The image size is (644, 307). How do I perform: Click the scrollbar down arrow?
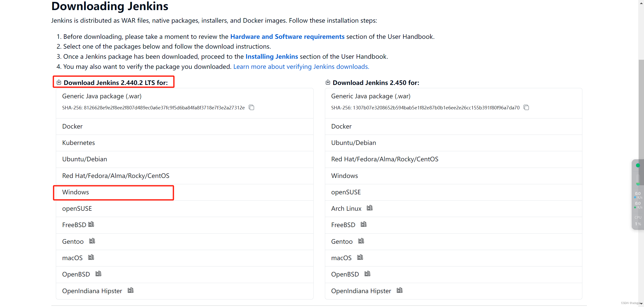641,303
